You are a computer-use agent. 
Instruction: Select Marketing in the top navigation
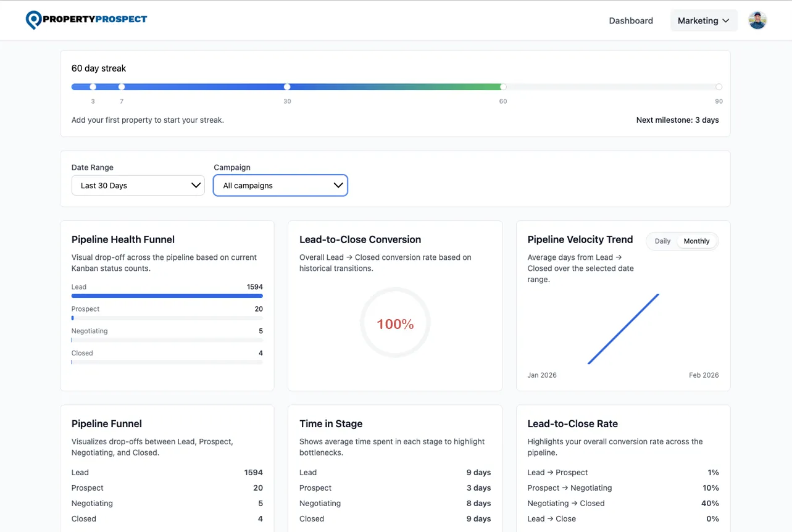click(x=698, y=20)
